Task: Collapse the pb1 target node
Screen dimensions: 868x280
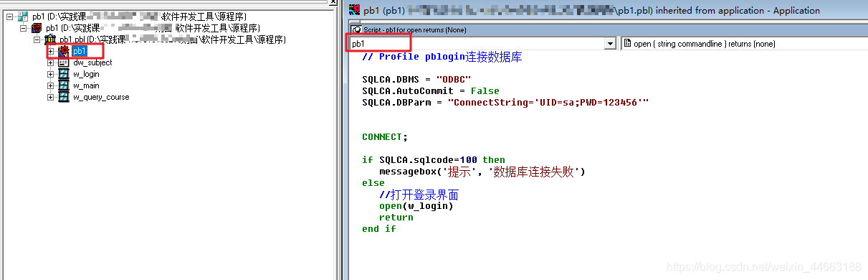Action: (x=23, y=28)
